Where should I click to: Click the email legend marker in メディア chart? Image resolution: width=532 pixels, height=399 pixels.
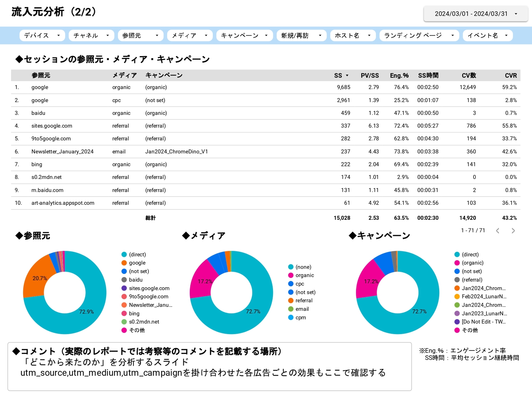click(x=290, y=309)
